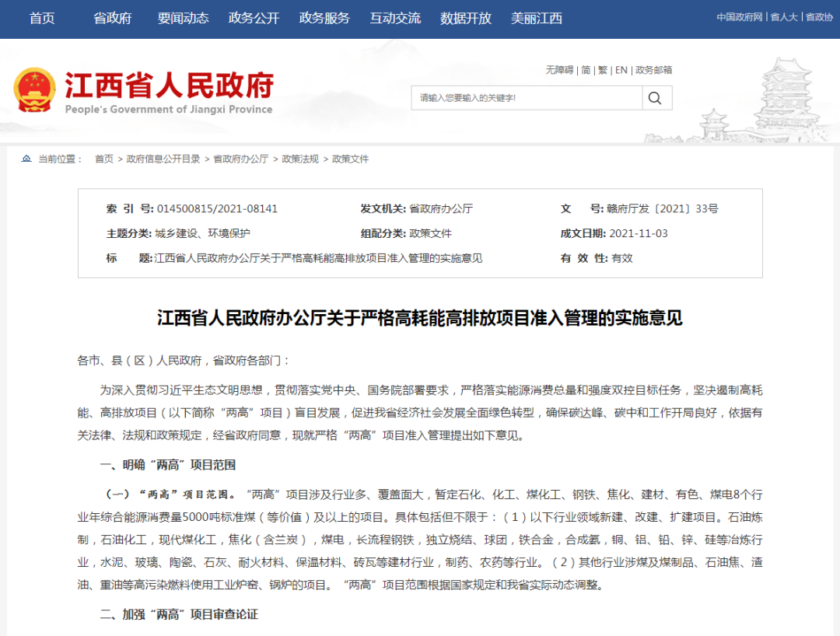The width and height of the screenshot is (840, 636).
Task: Switch to traditional Chinese 繁
Action: [603, 70]
